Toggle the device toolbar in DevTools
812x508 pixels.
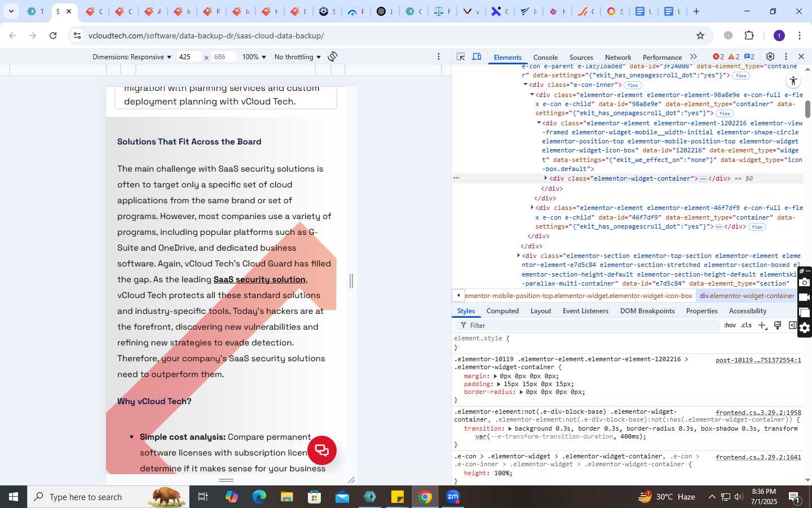coord(476,57)
